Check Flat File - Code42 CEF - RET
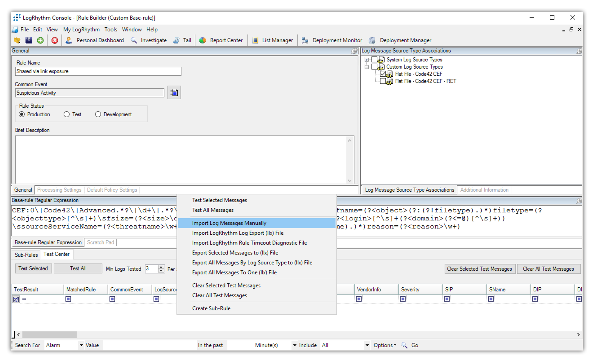Screen dimensions: 594x364 coord(383,81)
